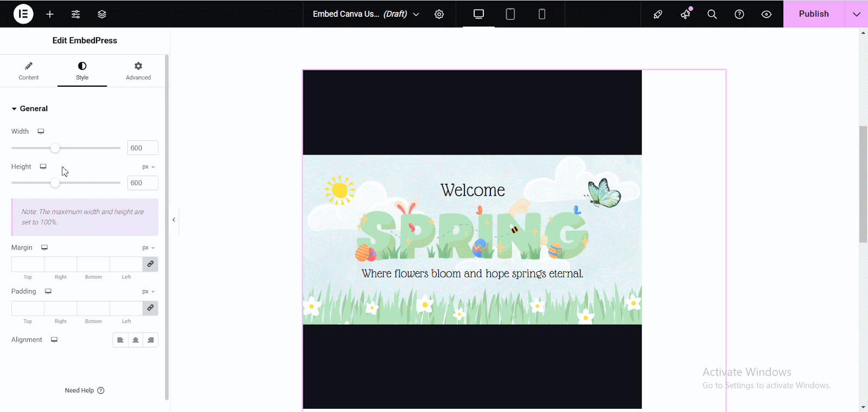Click the scrollbar up arrow
The width and height of the screenshot is (868, 412).
click(x=863, y=33)
